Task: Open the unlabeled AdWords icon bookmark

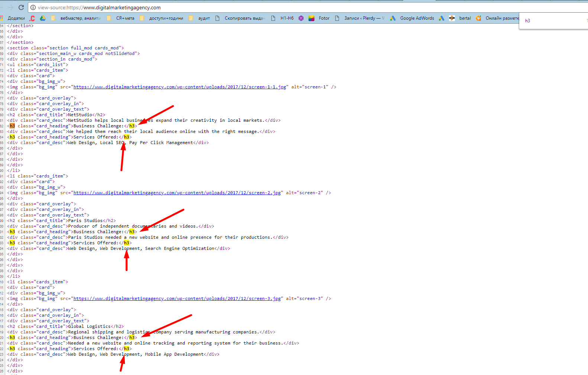Action: pyautogui.click(x=442, y=18)
